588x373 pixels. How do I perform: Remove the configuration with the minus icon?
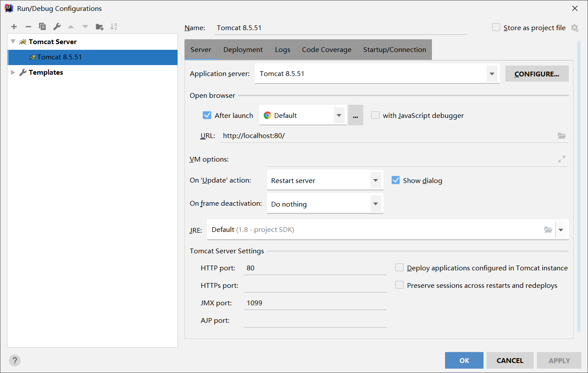[x=28, y=27]
